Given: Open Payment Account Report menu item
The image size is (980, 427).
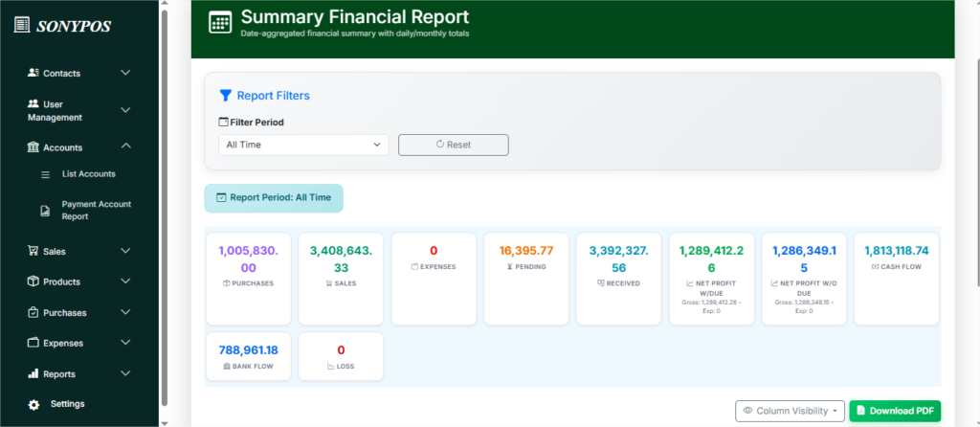Looking at the screenshot, I should (x=96, y=211).
